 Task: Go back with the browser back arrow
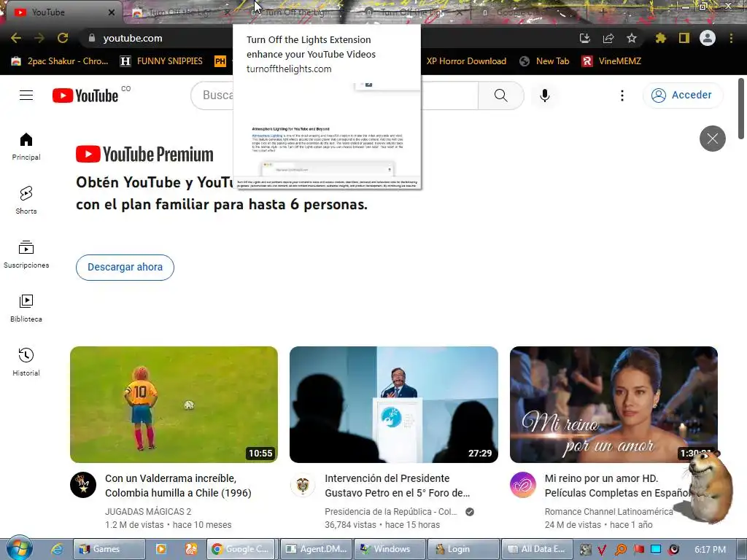point(16,38)
